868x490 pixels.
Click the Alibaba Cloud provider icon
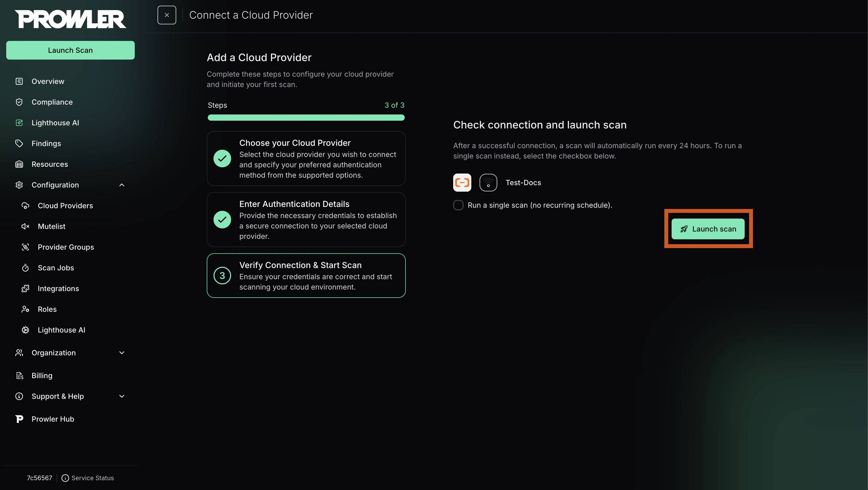[462, 183]
